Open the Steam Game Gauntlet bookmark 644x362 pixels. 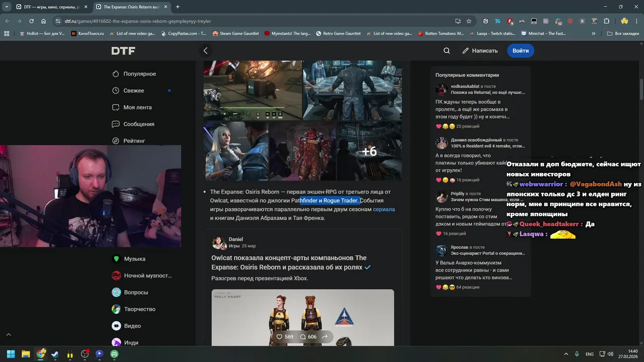[235, 34]
